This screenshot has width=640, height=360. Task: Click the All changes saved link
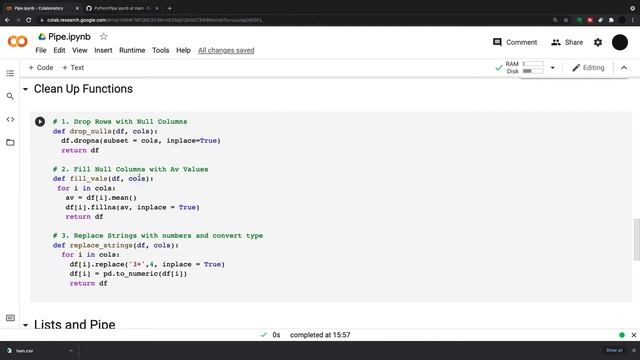click(x=226, y=50)
